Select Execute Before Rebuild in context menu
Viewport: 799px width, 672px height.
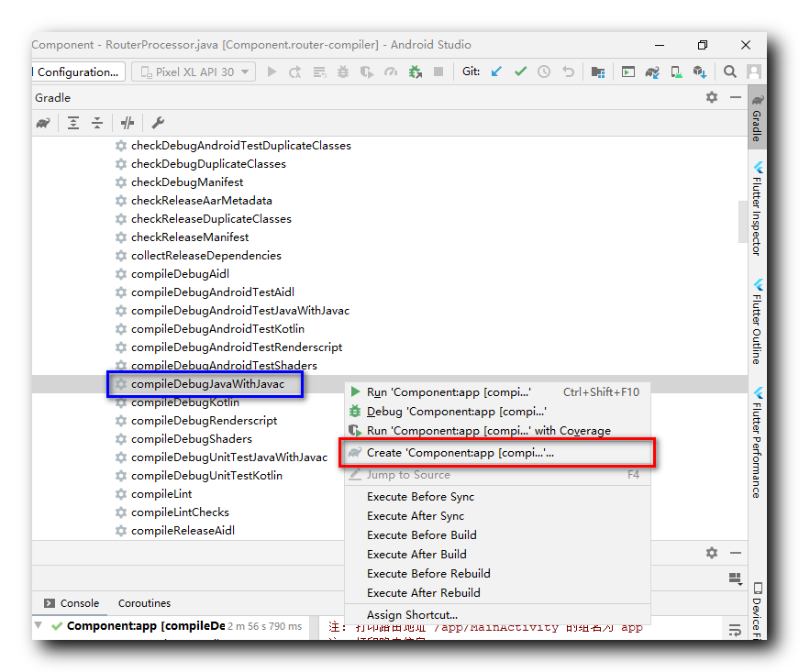497,574
